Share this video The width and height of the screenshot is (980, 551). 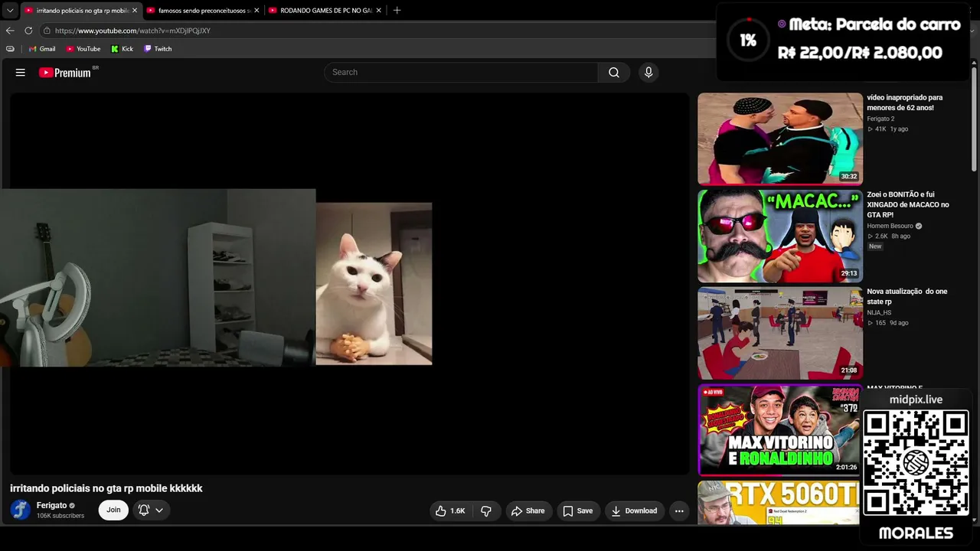[x=528, y=510]
